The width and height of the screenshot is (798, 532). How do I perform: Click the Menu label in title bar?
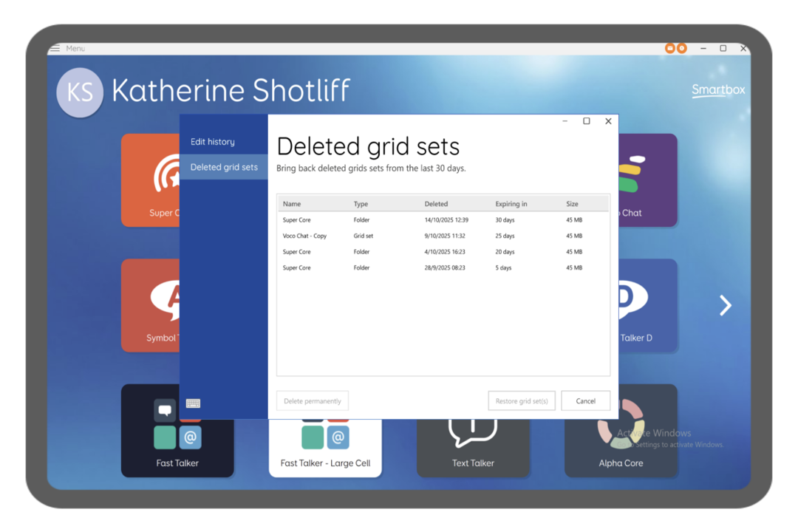75,48
